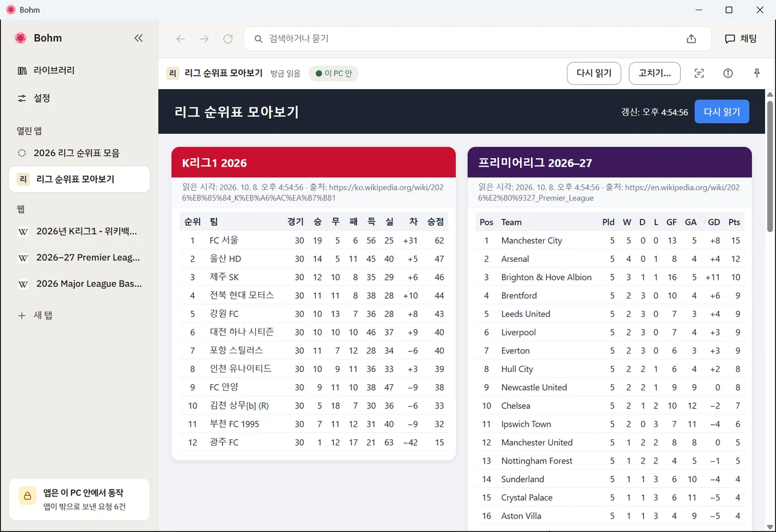Click Leeds United team name
Screen dimensions: 776x532
tap(526, 314)
